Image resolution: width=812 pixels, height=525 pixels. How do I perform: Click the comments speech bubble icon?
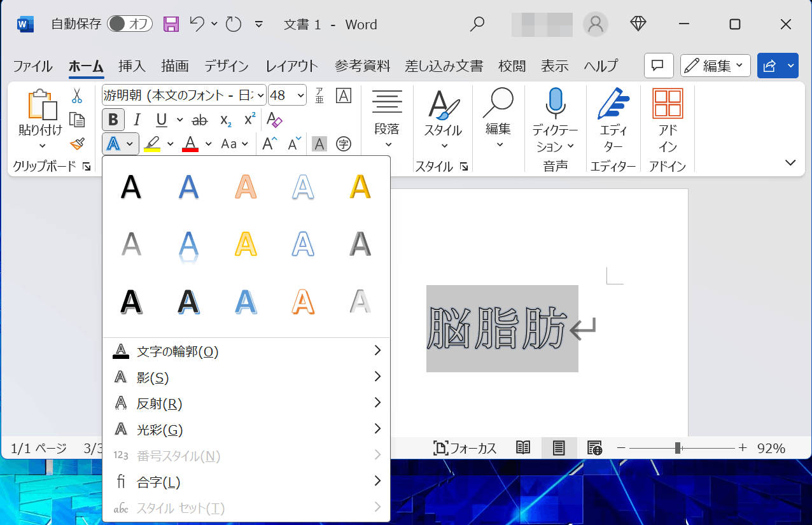(659, 66)
